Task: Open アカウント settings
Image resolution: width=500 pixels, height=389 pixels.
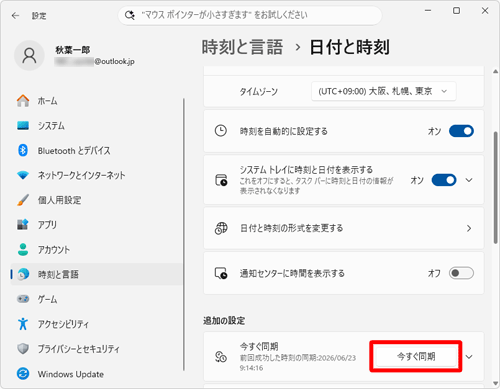Action: click(97, 249)
